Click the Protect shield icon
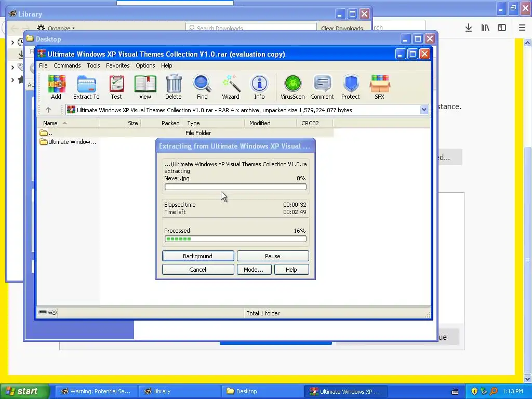This screenshot has height=399, width=532. pos(351,87)
